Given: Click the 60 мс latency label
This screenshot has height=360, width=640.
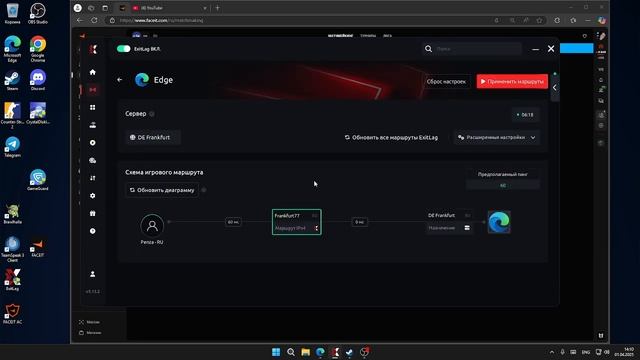Looking at the screenshot, I should tap(233, 222).
